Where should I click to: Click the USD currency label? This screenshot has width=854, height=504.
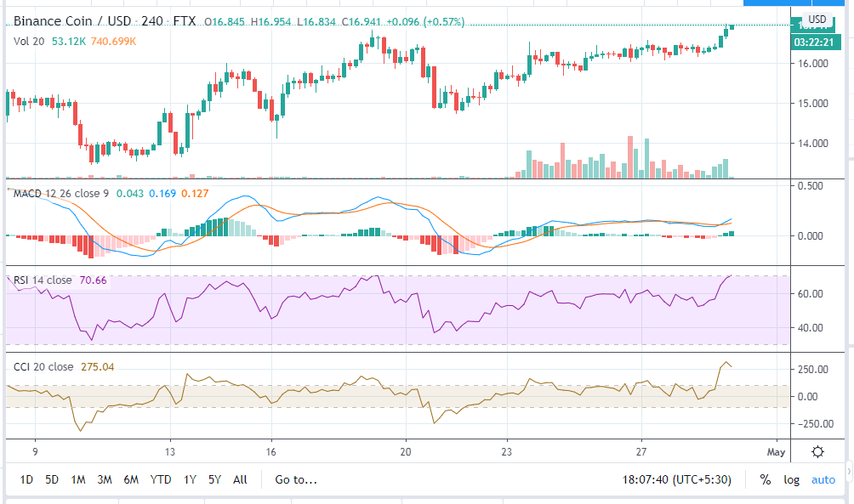817,20
